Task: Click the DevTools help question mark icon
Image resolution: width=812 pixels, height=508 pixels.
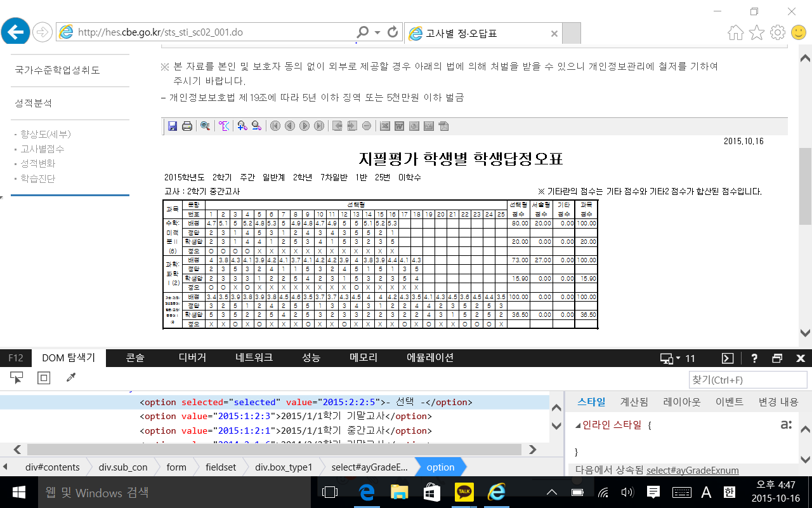Action: [754, 358]
